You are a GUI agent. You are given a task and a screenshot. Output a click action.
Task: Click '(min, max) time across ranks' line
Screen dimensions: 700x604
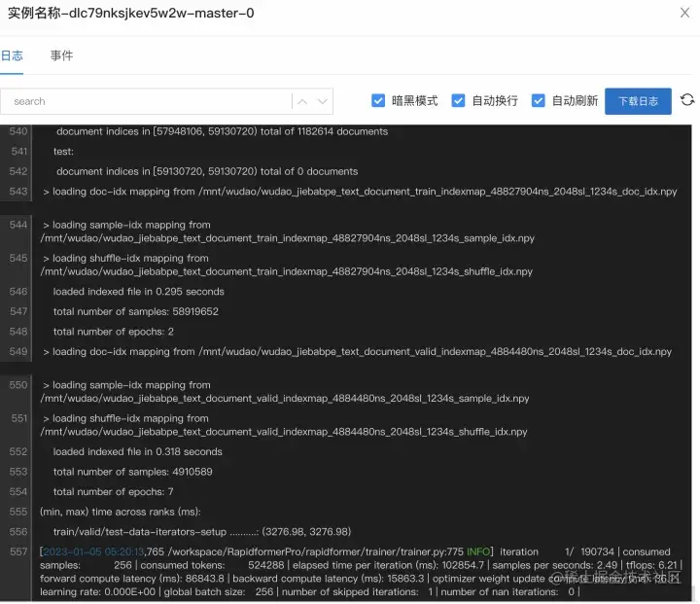coord(121,512)
